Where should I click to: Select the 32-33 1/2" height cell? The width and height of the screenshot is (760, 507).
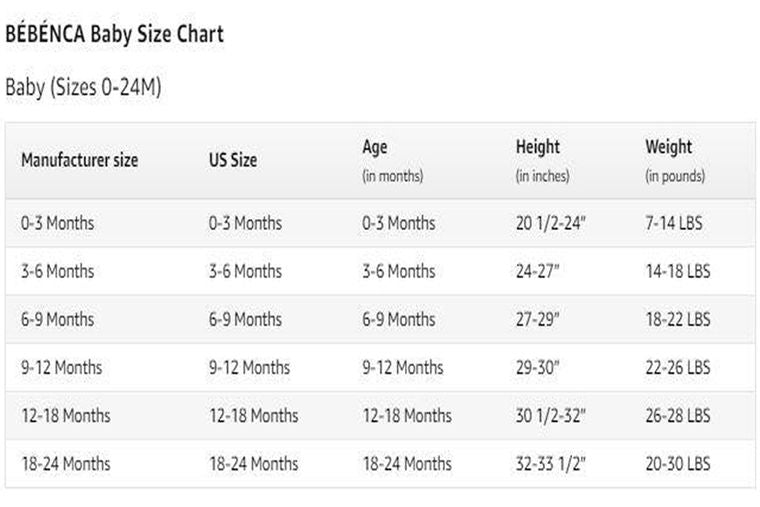point(550,463)
